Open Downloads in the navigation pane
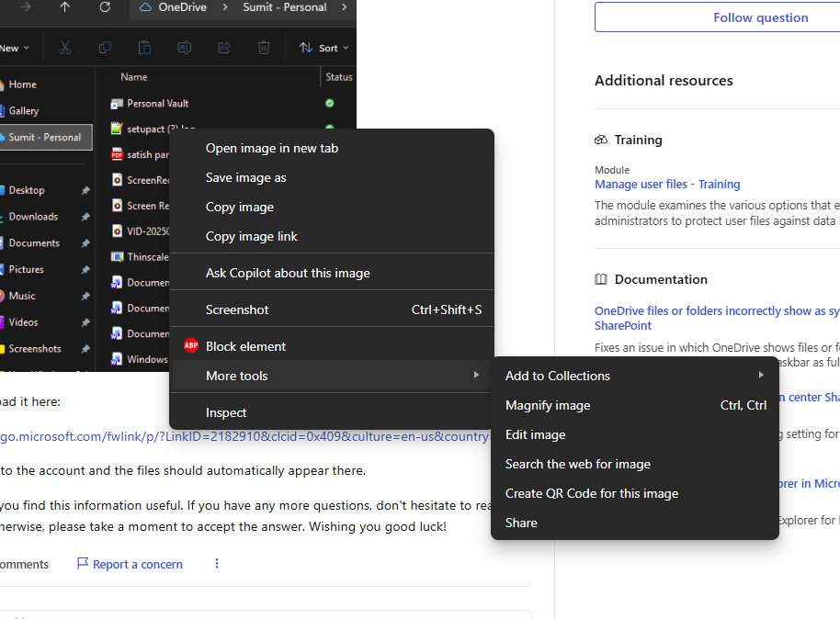This screenshot has height=619, width=840. point(47,217)
